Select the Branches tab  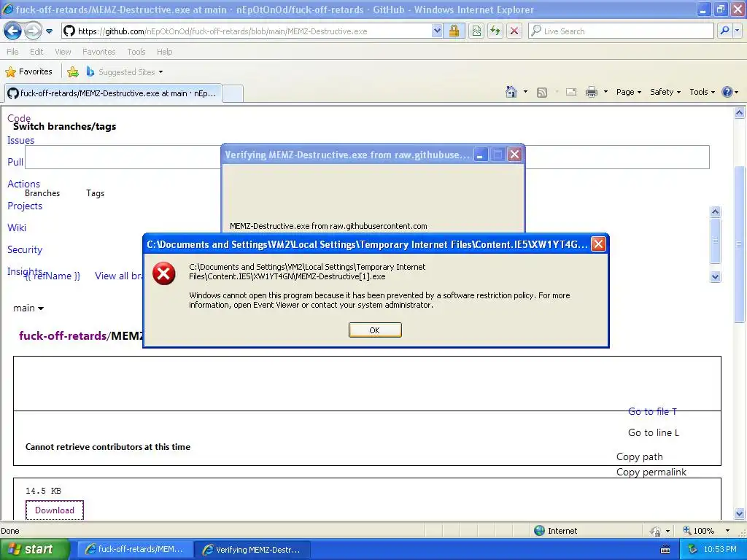point(42,192)
